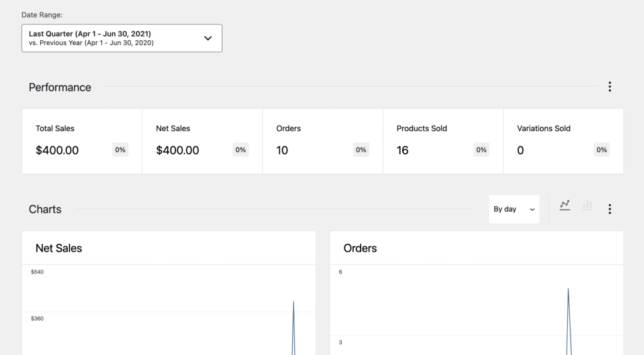
Task: Open the By day interval dropdown
Action: (x=514, y=209)
